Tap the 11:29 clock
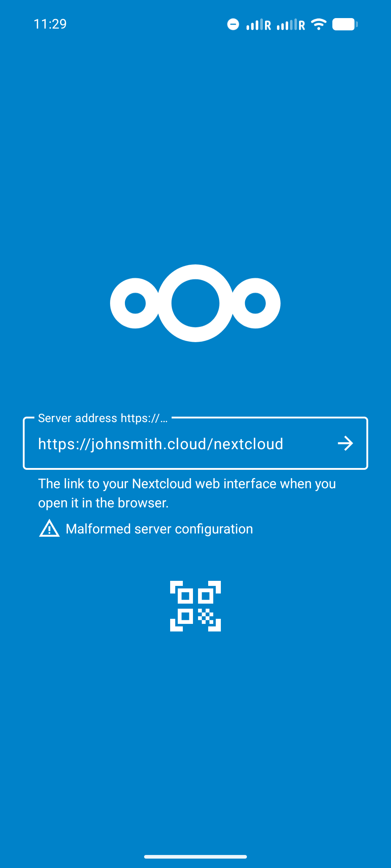Viewport: 391px width, 868px height. pos(50,24)
